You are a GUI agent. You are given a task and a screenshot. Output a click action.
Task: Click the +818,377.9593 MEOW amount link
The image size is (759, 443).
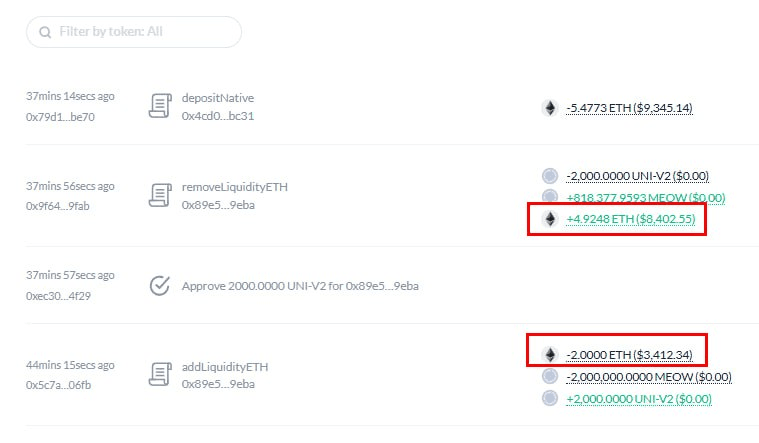click(x=646, y=198)
